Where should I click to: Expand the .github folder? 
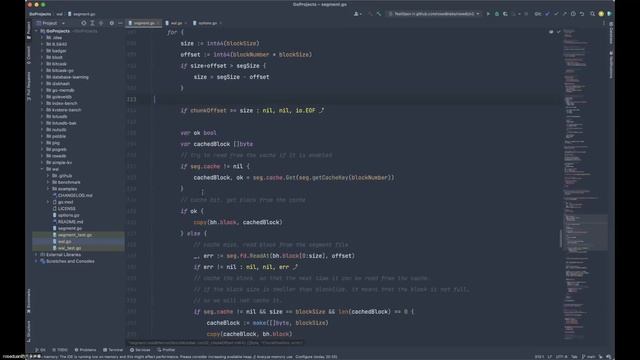tap(48, 176)
